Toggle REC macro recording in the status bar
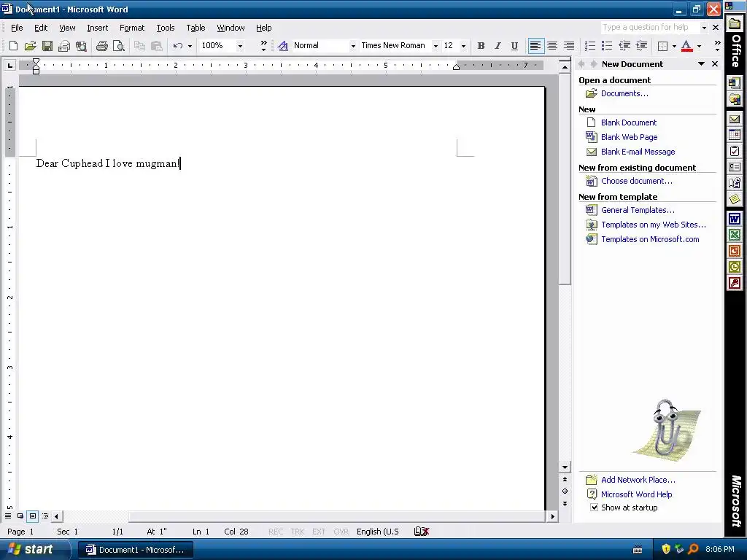 point(275,532)
